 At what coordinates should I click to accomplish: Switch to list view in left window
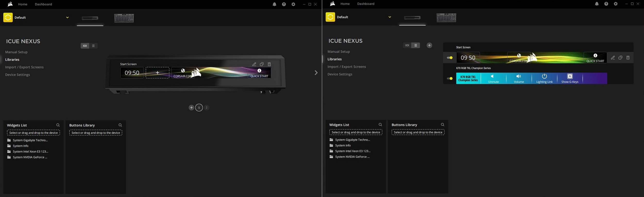pos(93,46)
